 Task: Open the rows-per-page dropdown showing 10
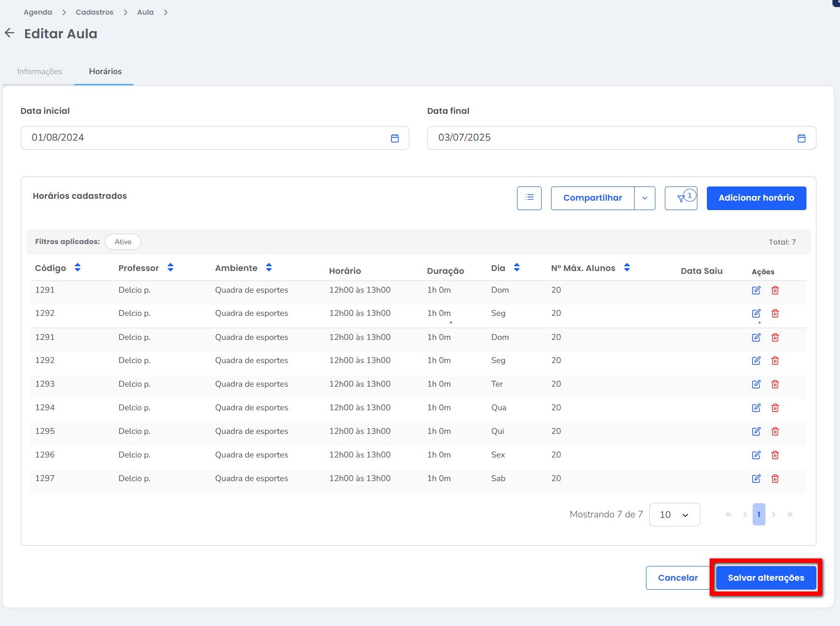(x=674, y=515)
